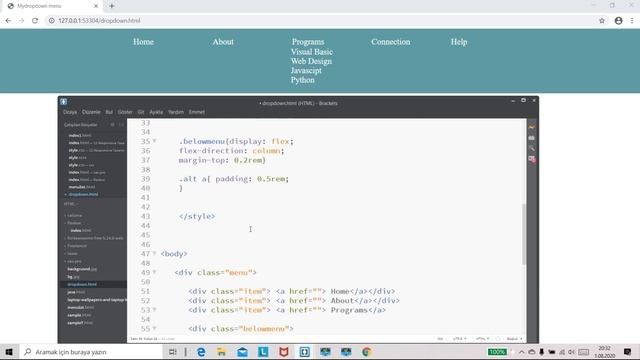The image size is (640, 360).
Task: Open the Git menu in Brackets
Action: (141, 112)
